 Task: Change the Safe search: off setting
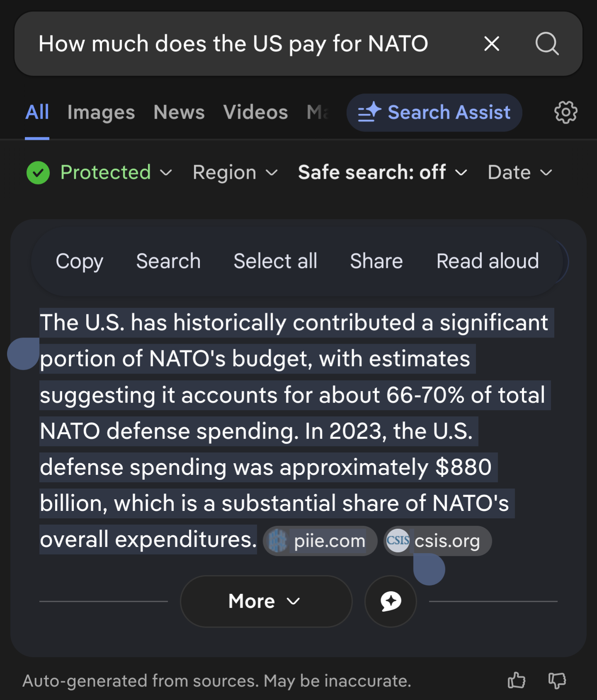pos(383,173)
